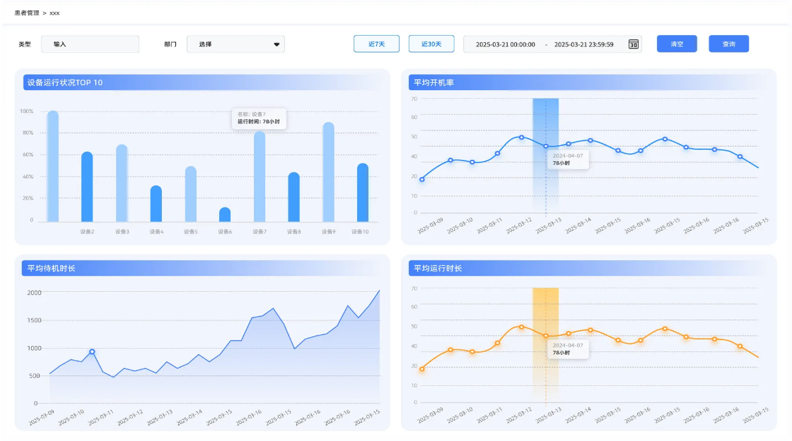Select the 近30天 quick range button

tap(431, 44)
